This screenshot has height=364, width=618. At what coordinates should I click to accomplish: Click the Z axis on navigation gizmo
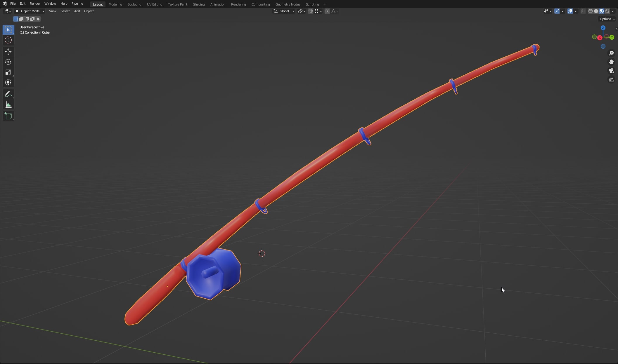(x=603, y=28)
